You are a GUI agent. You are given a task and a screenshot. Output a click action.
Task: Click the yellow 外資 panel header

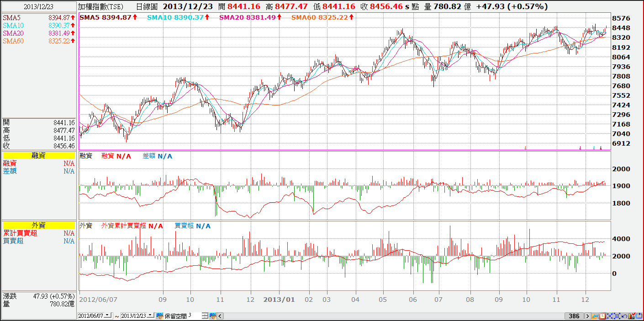39,225
